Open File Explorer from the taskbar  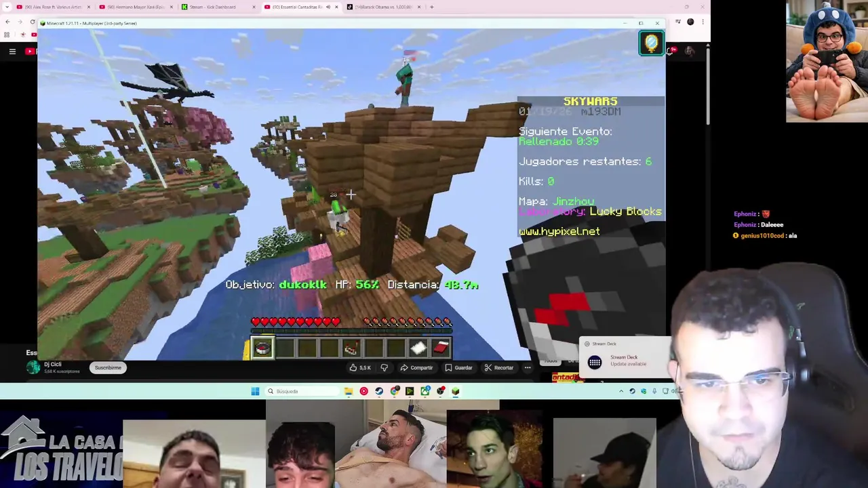pyautogui.click(x=348, y=391)
